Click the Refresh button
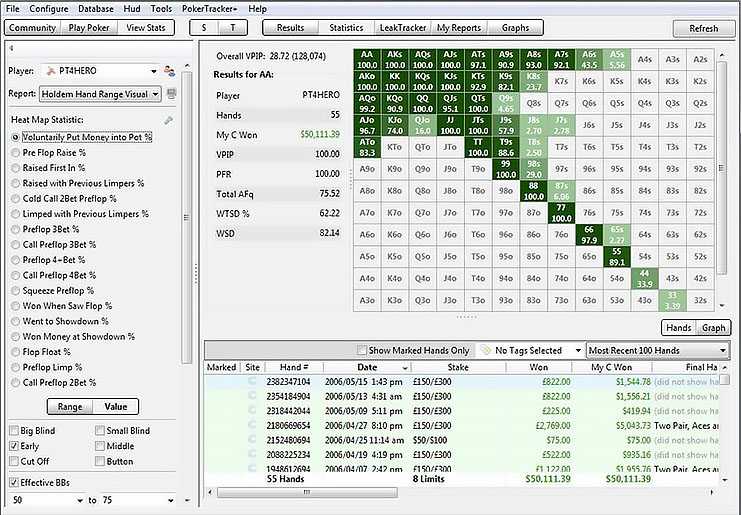 click(x=703, y=28)
